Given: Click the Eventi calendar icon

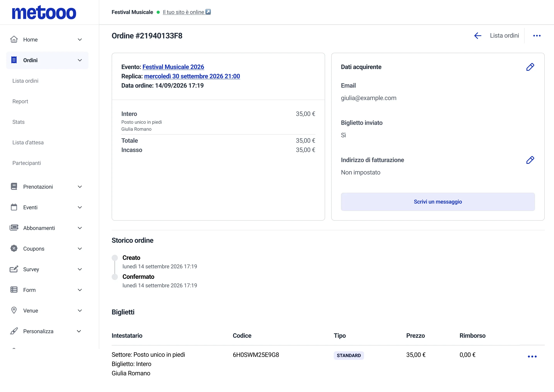Looking at the screenshot, I should click(x=14, y=207).
